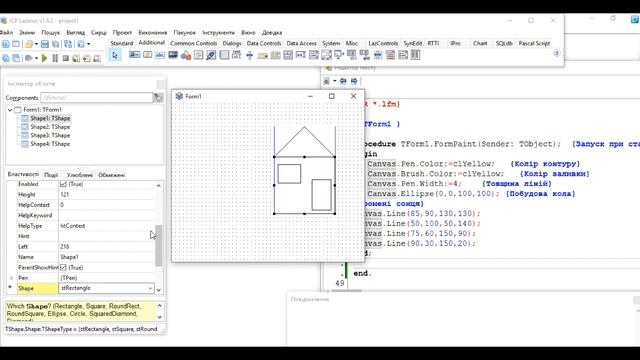Select the pointer tool in the component palette
Screen dimensions: 640x360
(115, 55)
